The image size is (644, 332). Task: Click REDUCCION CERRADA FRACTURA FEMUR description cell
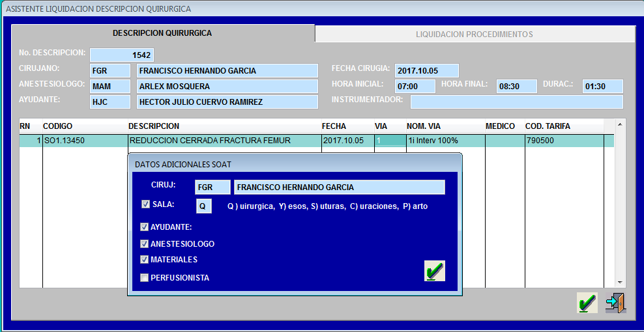(x=225, y=141)
